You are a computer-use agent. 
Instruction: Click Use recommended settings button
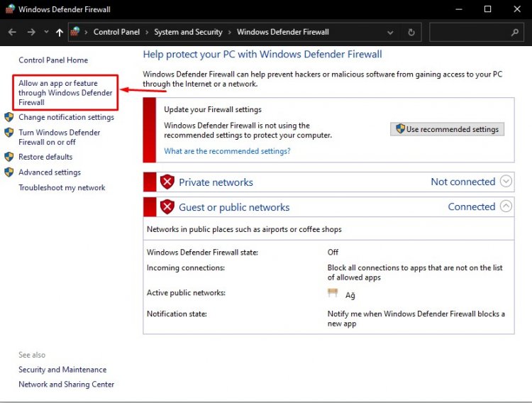(447, 129)
